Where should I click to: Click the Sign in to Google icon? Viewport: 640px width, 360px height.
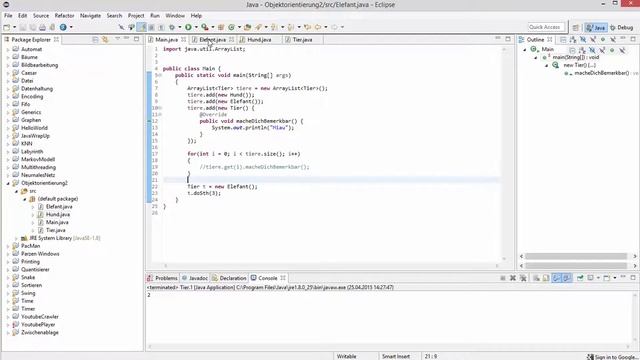(590, 357)
